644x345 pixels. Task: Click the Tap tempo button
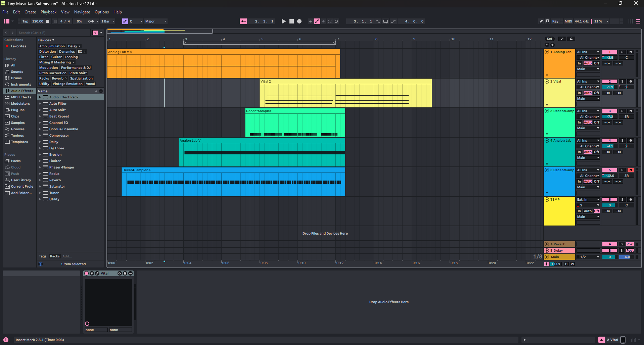(26, 21)
